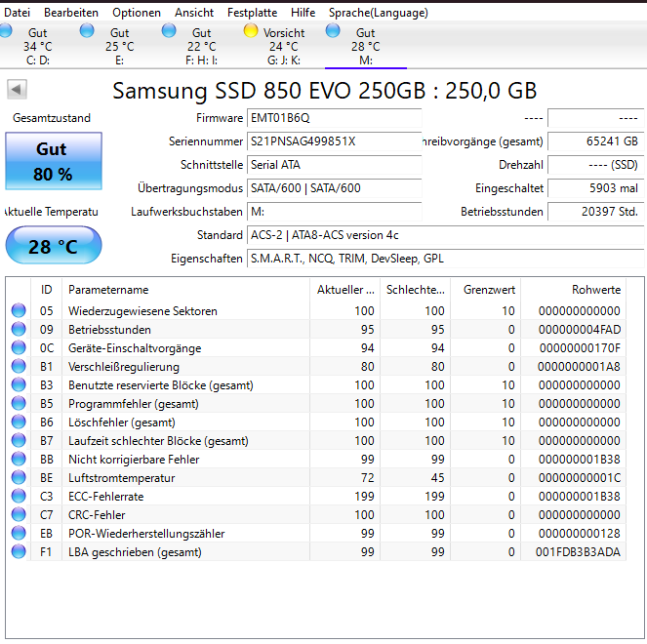
Task: Click status icon of LBA geschrieben row
Action: tap(19, 552)
